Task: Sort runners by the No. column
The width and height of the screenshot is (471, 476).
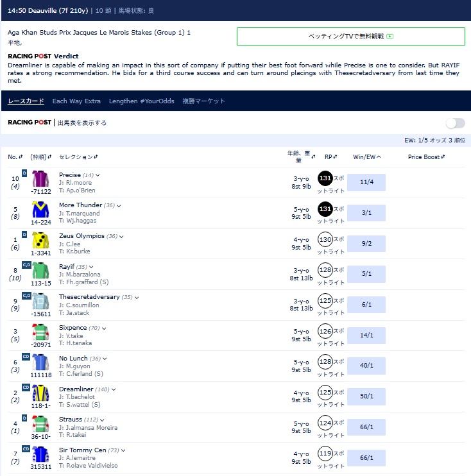Action: pyautogui.click(x=15, y=157)
